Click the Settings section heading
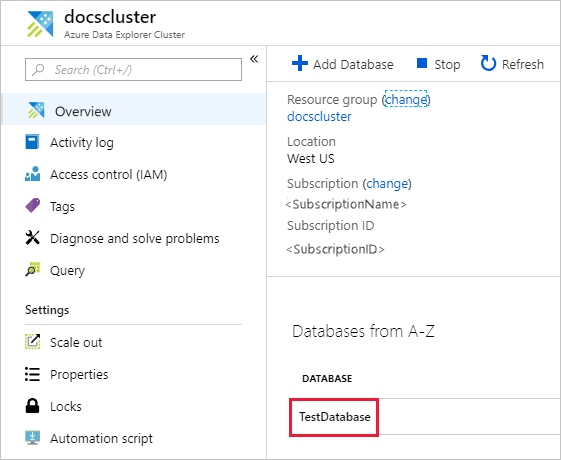561x460 pixels. pos(47,310)
